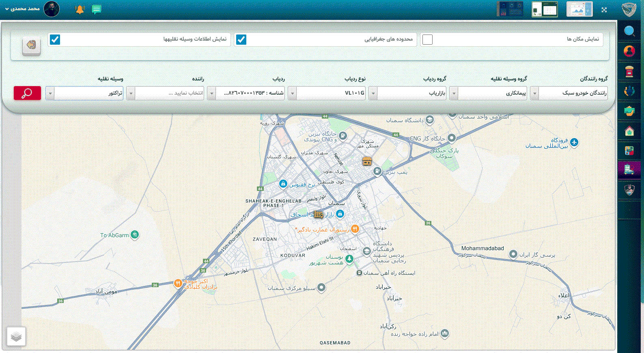Click the back arrow button in filter panel
The image size is (644, 353).
31,45
